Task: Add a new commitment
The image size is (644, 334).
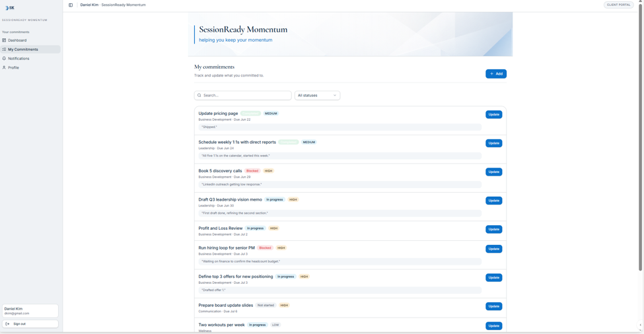Action: click(x=496, y=74)
